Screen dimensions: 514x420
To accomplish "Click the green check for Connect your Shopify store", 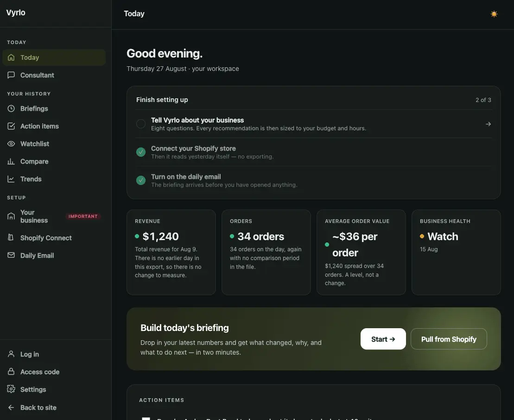I will 141,152.
